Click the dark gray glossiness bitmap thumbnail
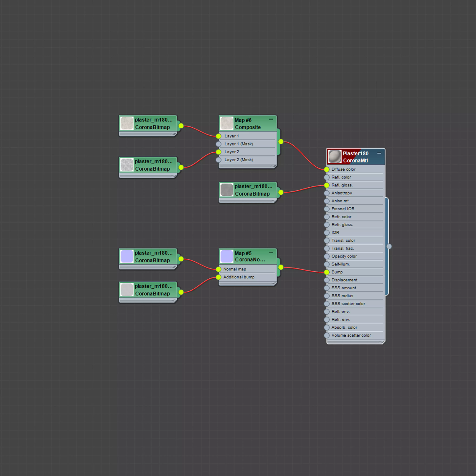This screenshot has height=476, width=476. (x=226, y=190)
